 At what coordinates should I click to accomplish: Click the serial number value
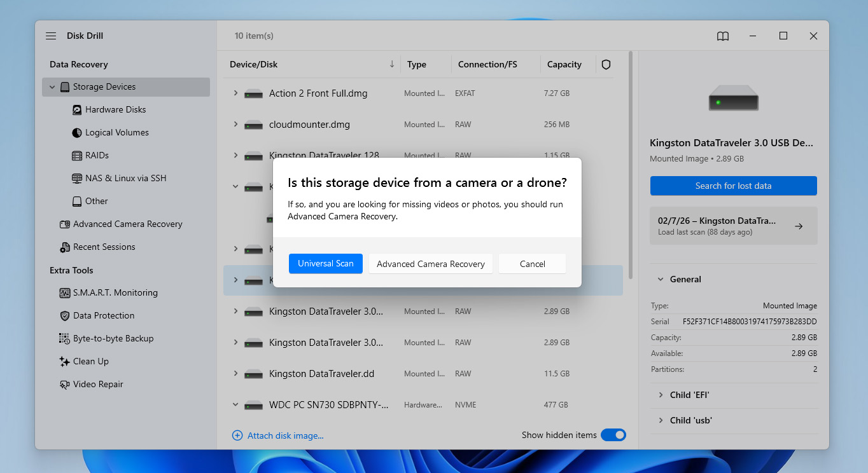pos(750,322)
